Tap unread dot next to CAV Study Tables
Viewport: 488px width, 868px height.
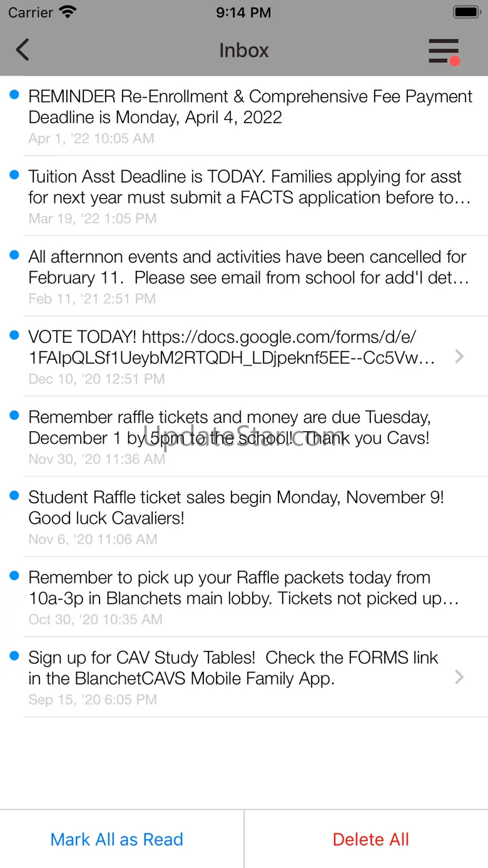[14, 656]
